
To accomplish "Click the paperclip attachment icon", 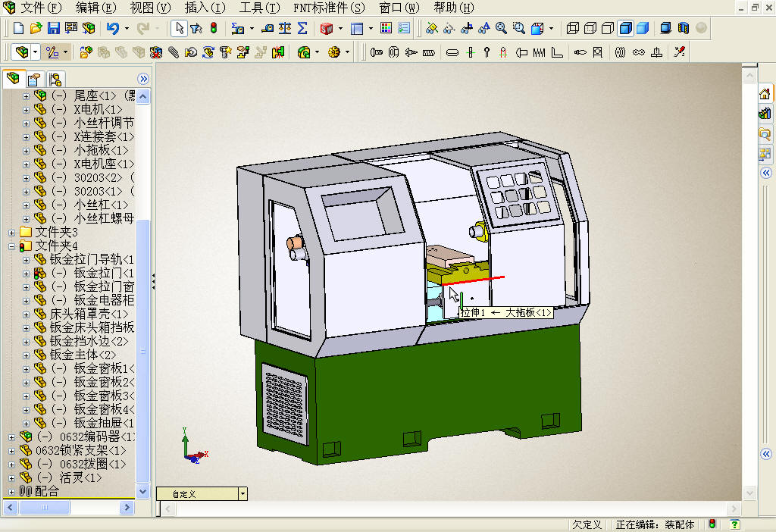I will coord(174,52).
